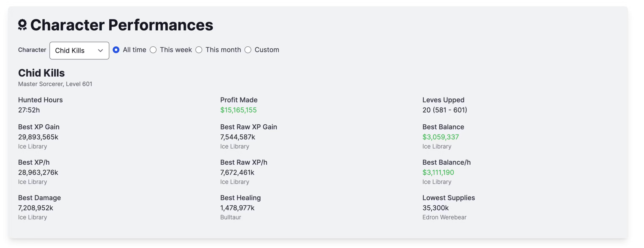Choose the This month radio option
The width and height of the screenshot is (644, 248).
[199, 50]
